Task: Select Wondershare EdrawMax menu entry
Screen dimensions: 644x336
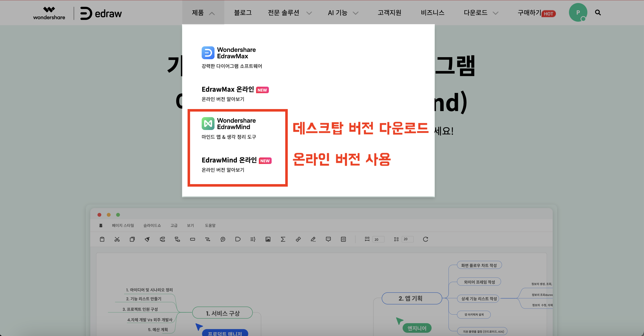Action: pyautogui.click(x=232, y=57)
